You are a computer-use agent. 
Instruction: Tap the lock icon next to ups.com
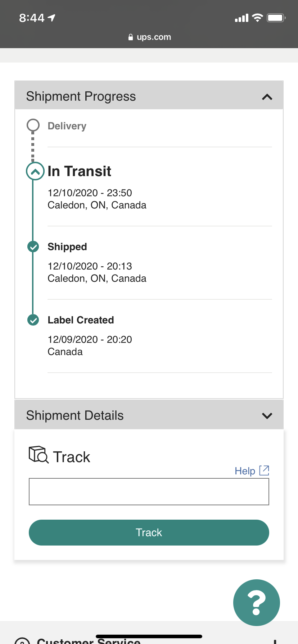(131, 37)
